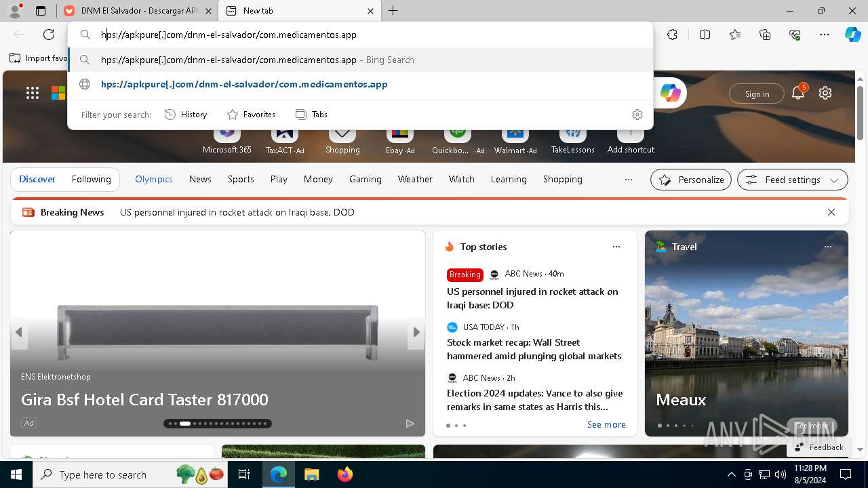Expand the Feed settings dropdown

(793, 180)
